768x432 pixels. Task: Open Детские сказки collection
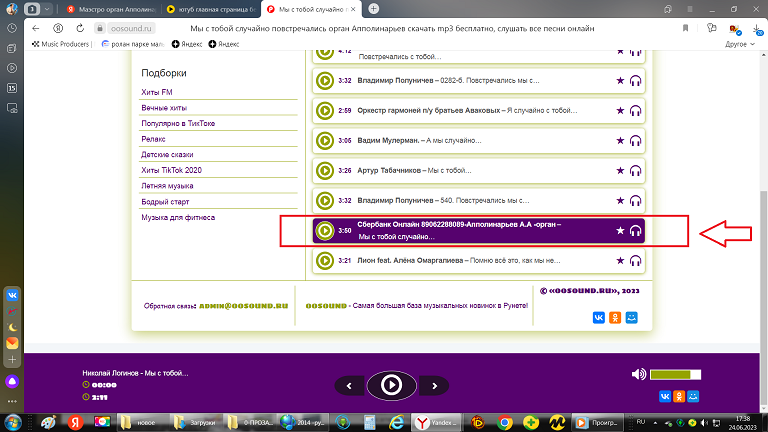167,155
